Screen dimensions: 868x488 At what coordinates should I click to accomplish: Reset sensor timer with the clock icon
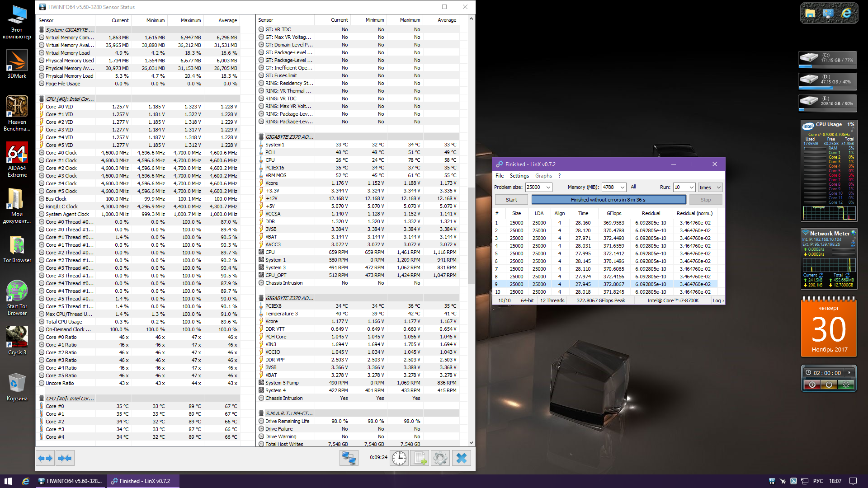pos(399,458)
